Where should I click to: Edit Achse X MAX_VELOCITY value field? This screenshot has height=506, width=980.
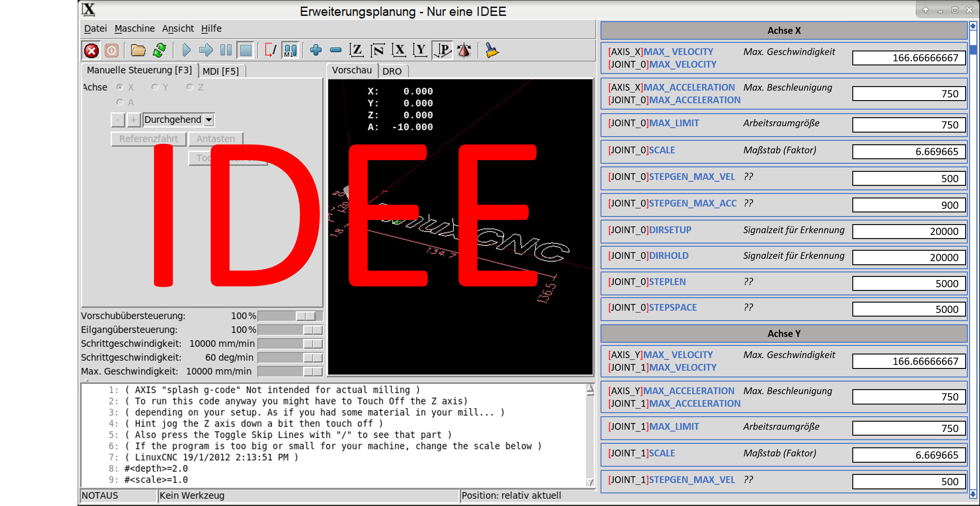[909, 58]
